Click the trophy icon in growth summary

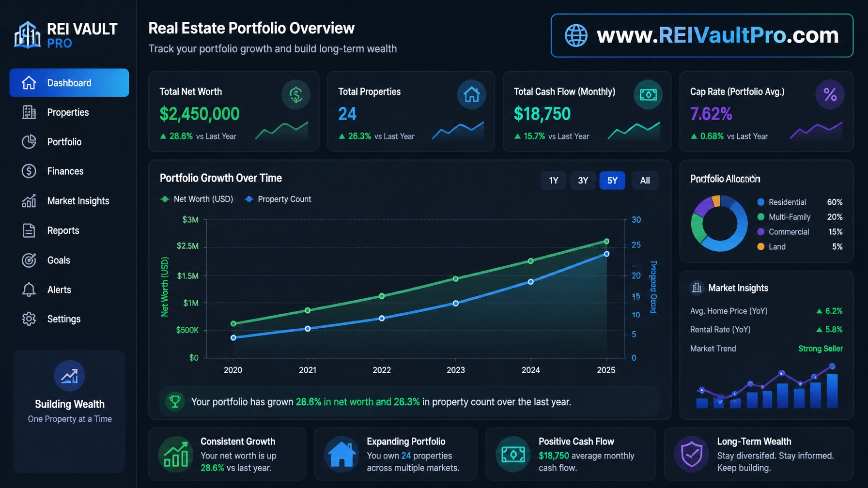tap(175, 401)
